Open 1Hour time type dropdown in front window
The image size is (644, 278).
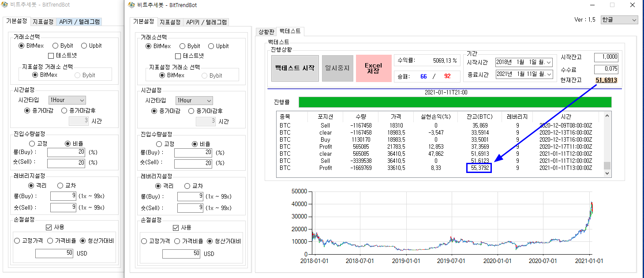tap(194, 101)
